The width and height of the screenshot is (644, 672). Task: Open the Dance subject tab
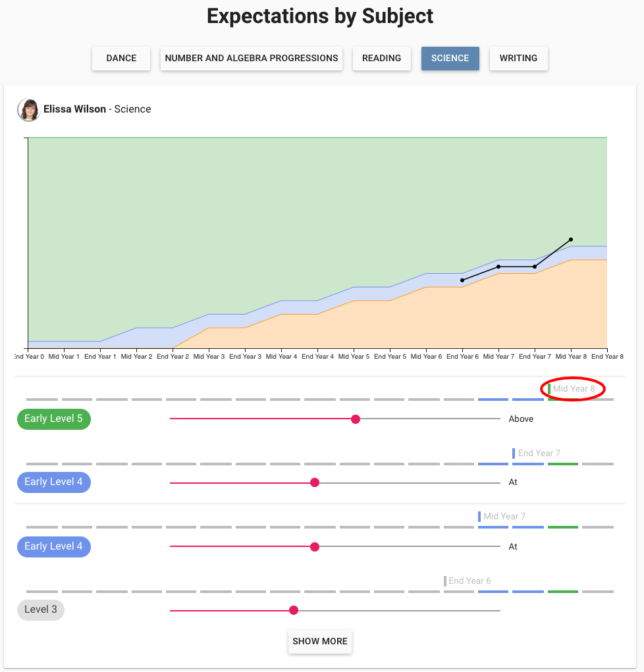pyautogui.click(x=121, y=58)
